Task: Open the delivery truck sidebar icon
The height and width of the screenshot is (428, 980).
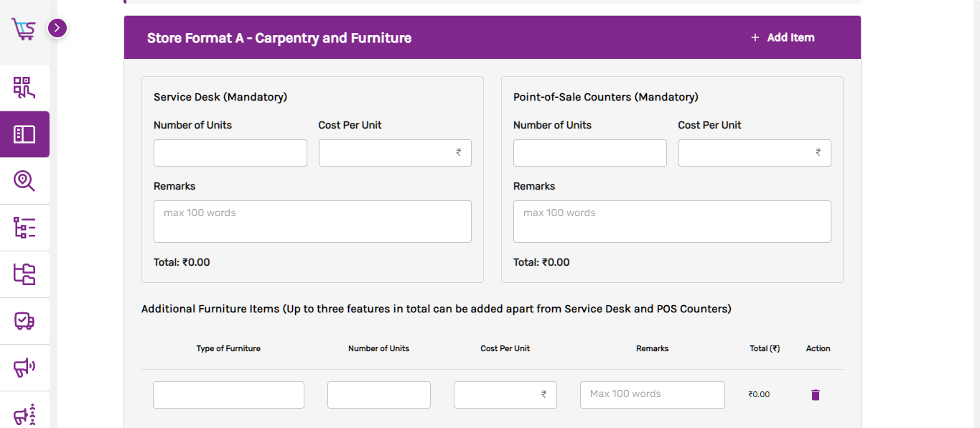Action: (24, 321)
